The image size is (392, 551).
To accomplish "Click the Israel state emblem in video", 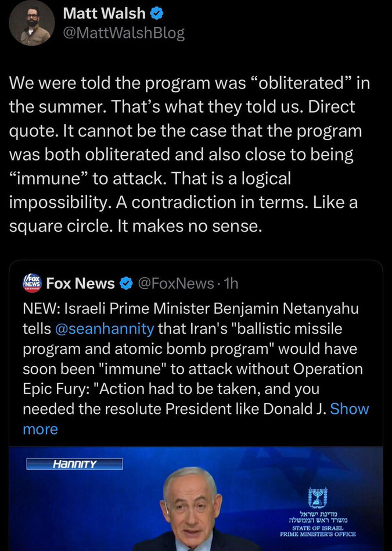I will (317, 497).
